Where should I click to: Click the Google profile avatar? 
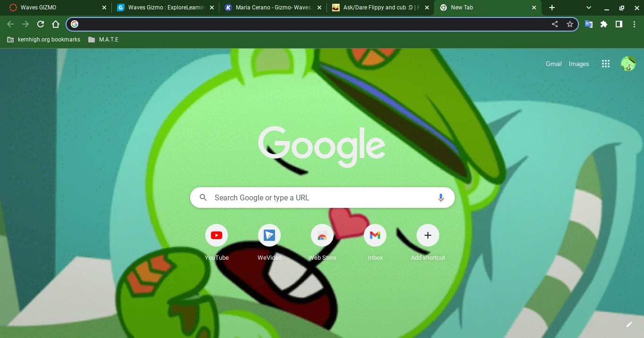tap(628, 64)
